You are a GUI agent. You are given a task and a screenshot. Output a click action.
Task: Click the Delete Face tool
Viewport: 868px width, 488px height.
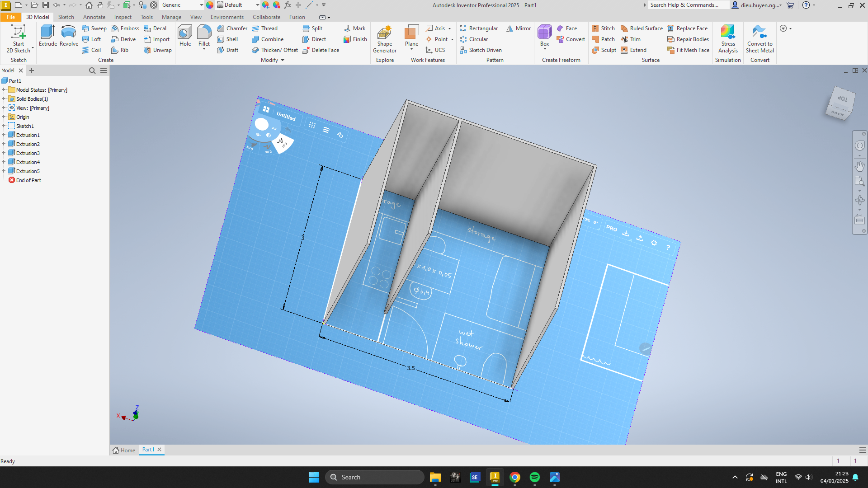tap(321, 50)
